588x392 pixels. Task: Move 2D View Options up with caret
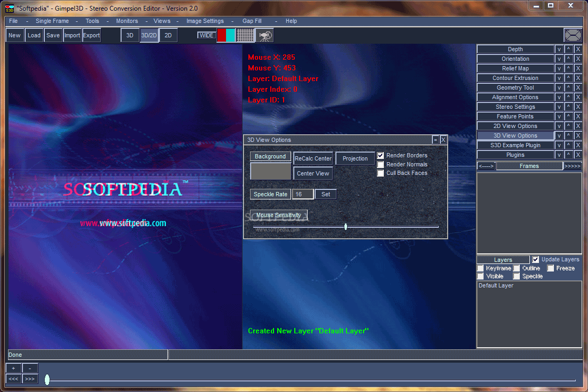(568, 126)
